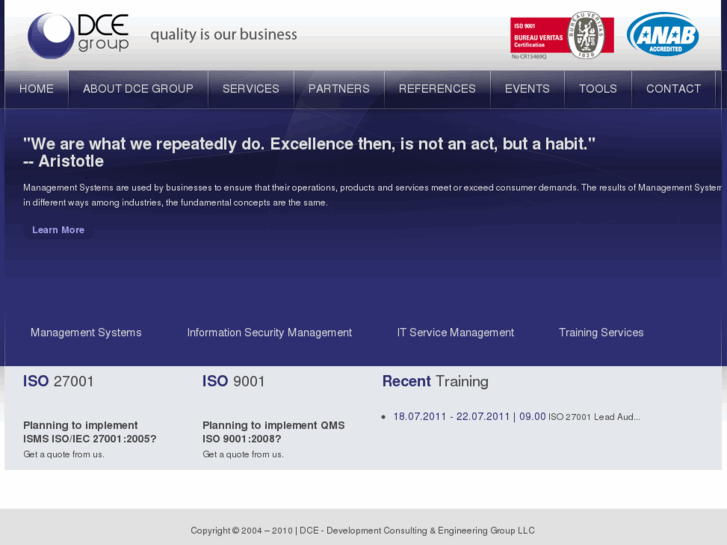This screenshot has height=545, width=727.
Task: Click 'Get a quote from us' under ISO 27001
Action: coord(64,455)
